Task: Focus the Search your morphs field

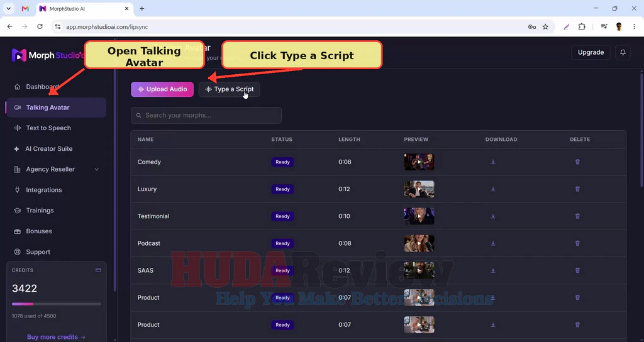Action: (x=206, y=116)
